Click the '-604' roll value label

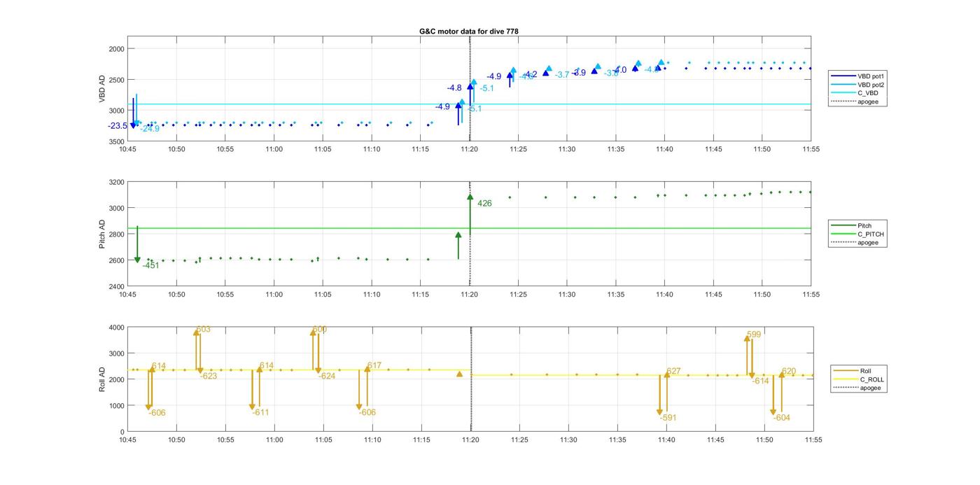781,418
